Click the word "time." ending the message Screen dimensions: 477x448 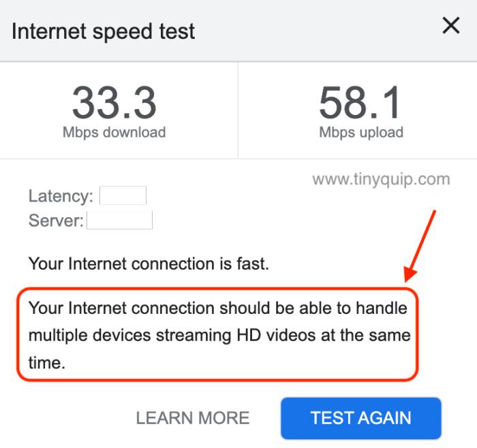coord(46,363)
